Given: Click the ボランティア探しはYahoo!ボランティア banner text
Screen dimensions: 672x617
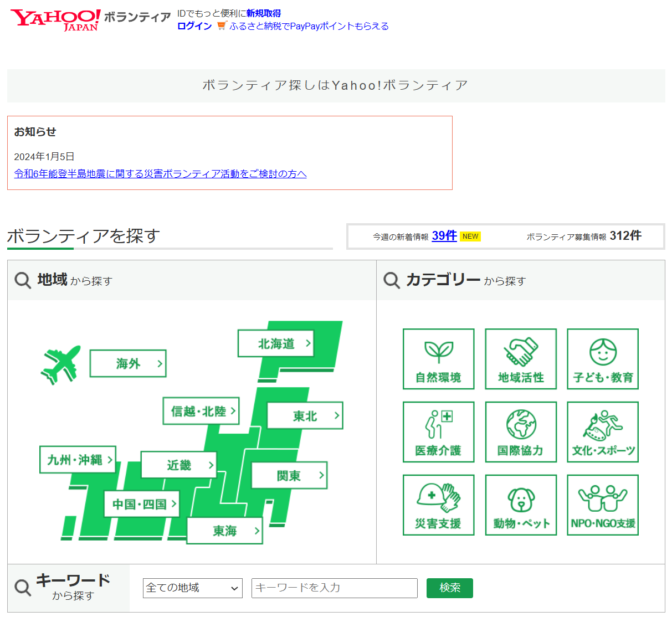Looking at the screenshot, I should [335, 85].
